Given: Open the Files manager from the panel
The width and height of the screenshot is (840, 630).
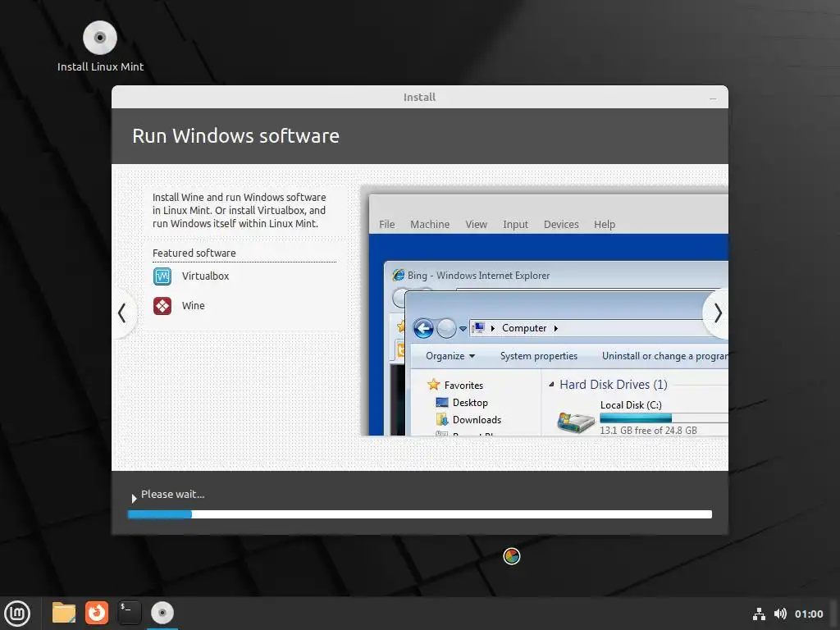Looking at the screenshot, I should 64,613.
